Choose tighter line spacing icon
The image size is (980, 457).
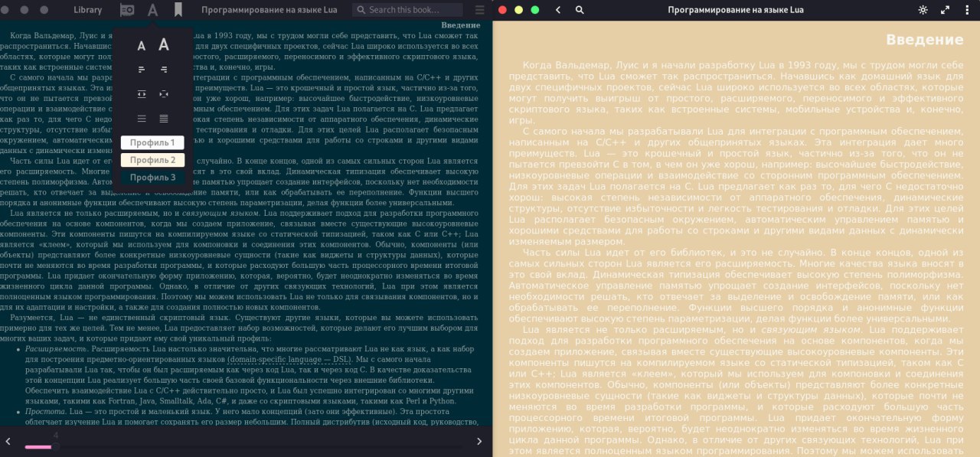pyautogui.click(x=164, y=119)
